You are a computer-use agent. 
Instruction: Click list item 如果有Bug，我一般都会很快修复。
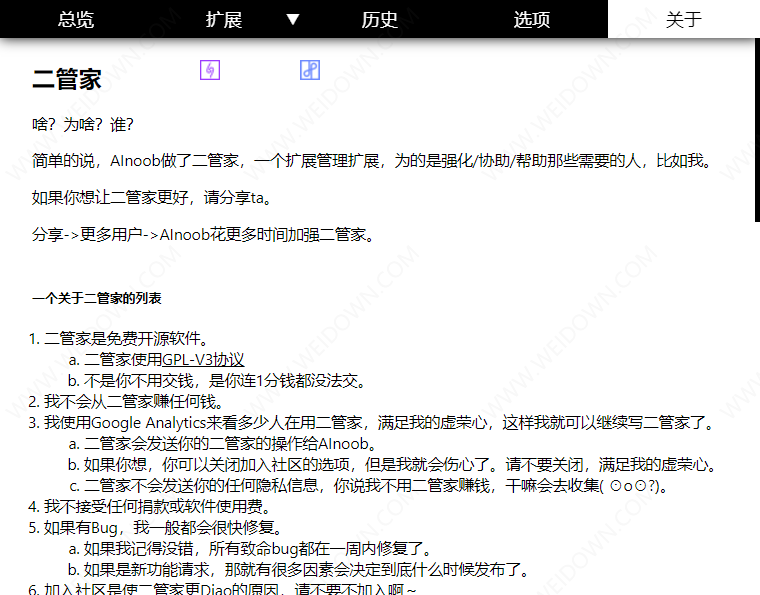tap(162, 527)
